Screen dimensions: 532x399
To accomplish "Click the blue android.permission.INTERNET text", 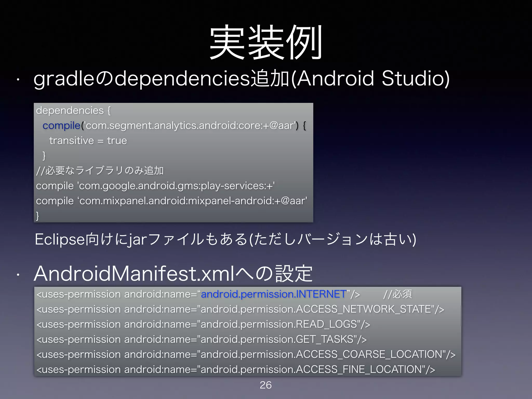I will pyautogui.click(x=274, y=294).
